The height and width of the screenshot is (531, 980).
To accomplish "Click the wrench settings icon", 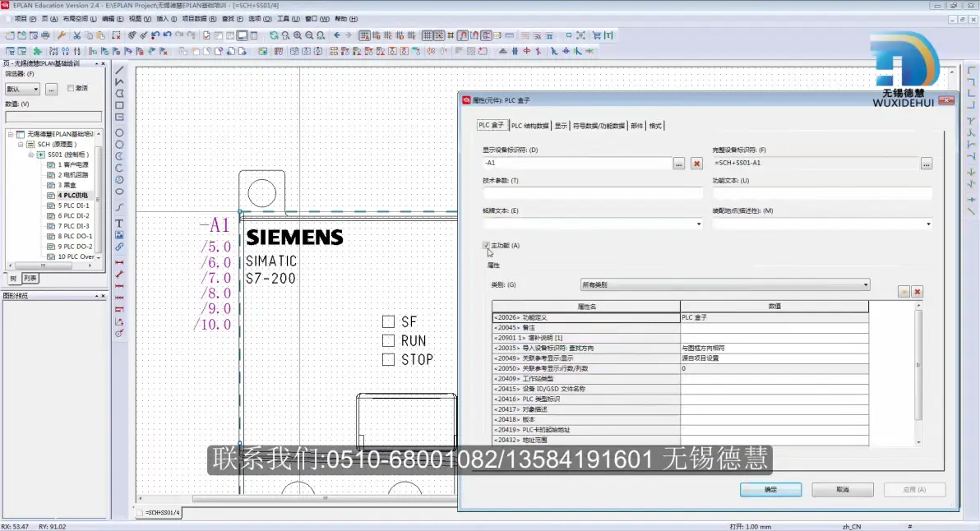I will [61, 35].
